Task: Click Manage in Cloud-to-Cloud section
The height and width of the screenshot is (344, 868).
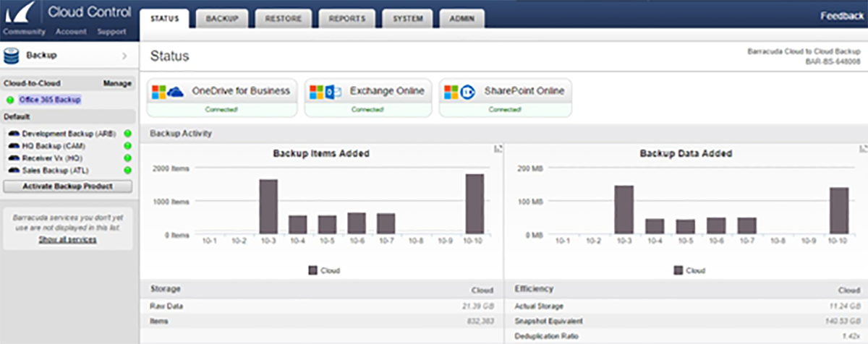Action: tap(117, 84)
